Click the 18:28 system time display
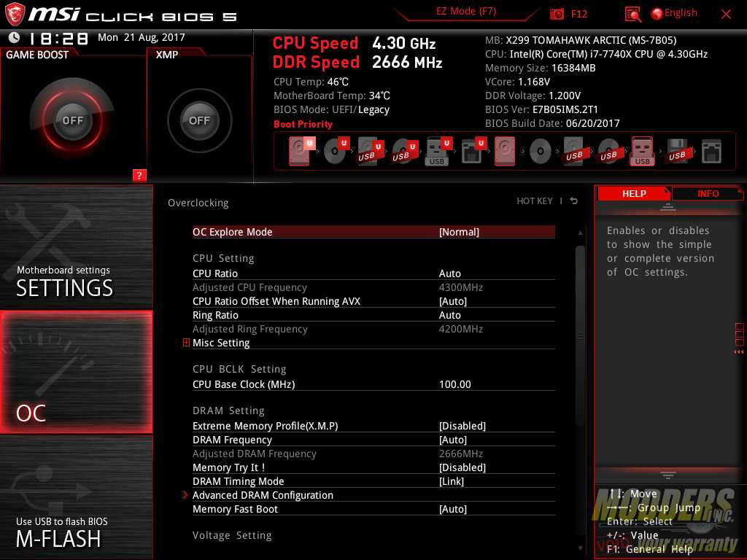The image size is (747, 560). 58,38
